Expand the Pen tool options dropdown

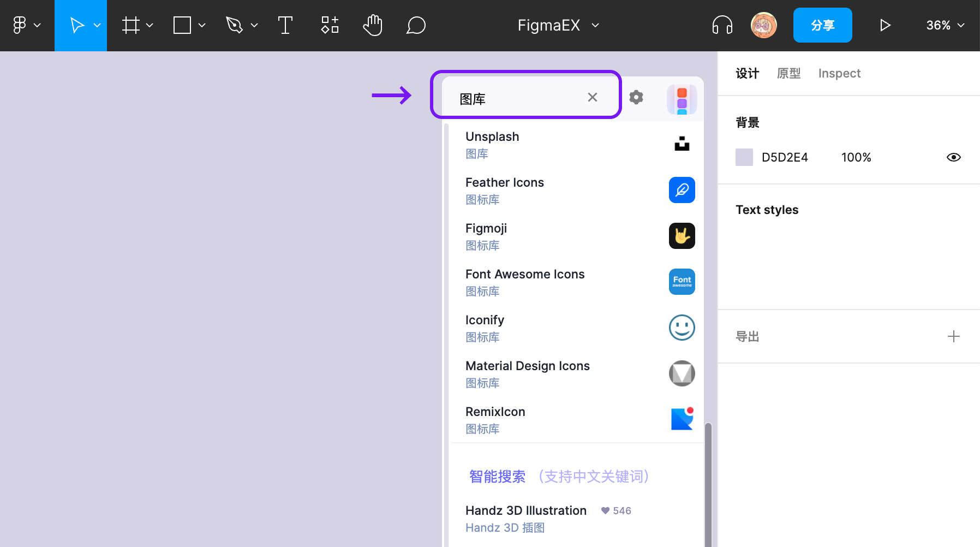tap(254, 25)
